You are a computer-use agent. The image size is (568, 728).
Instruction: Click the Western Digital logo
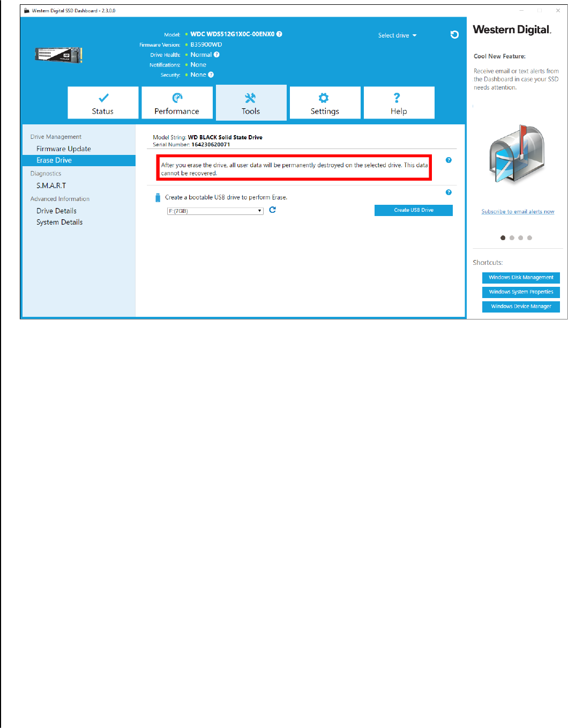coord(512,30)
